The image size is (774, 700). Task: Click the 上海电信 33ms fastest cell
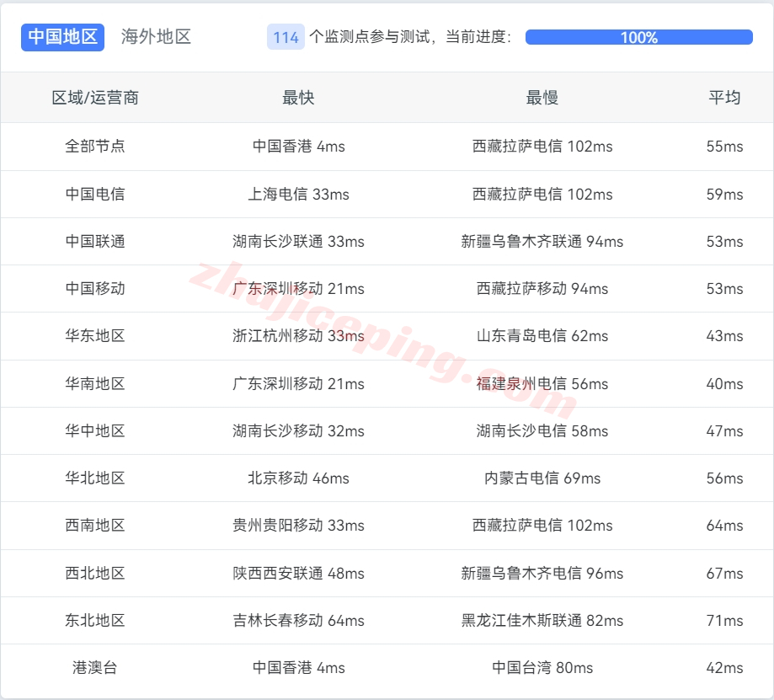[x=298, y=195]
